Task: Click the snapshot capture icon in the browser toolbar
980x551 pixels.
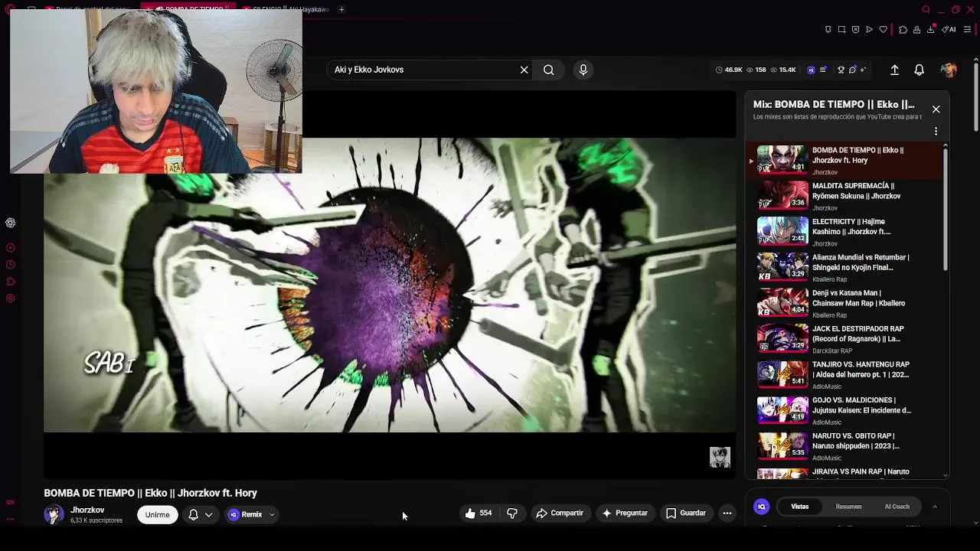Action: [x=841, y=30]
